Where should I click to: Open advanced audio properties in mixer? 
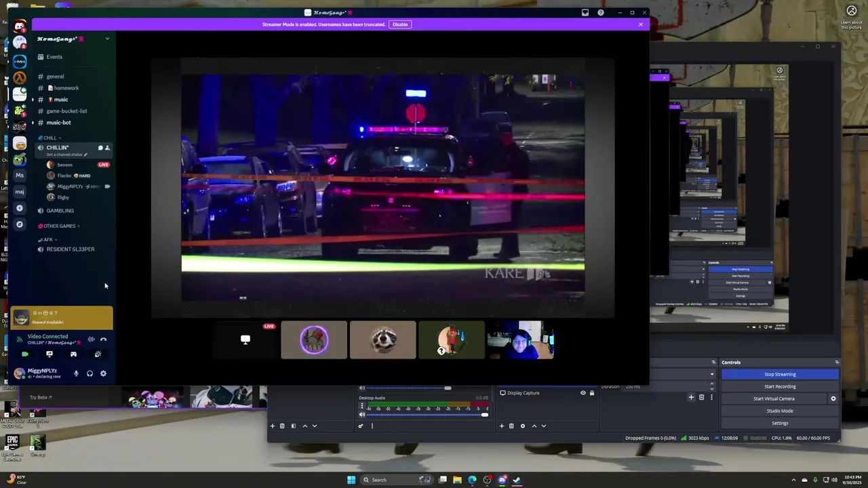tap(361, 426)
